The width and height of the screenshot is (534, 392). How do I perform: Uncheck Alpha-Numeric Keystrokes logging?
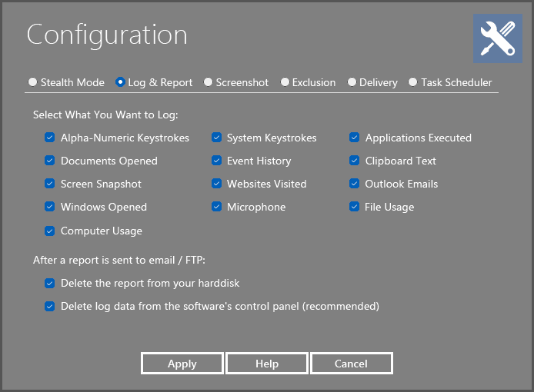click(49, 138)
